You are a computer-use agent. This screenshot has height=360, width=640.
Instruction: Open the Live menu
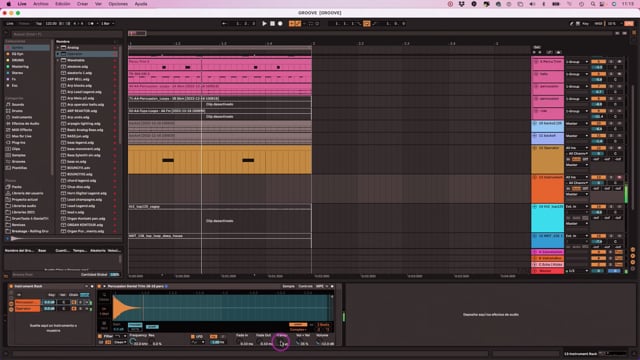(22, 4)
